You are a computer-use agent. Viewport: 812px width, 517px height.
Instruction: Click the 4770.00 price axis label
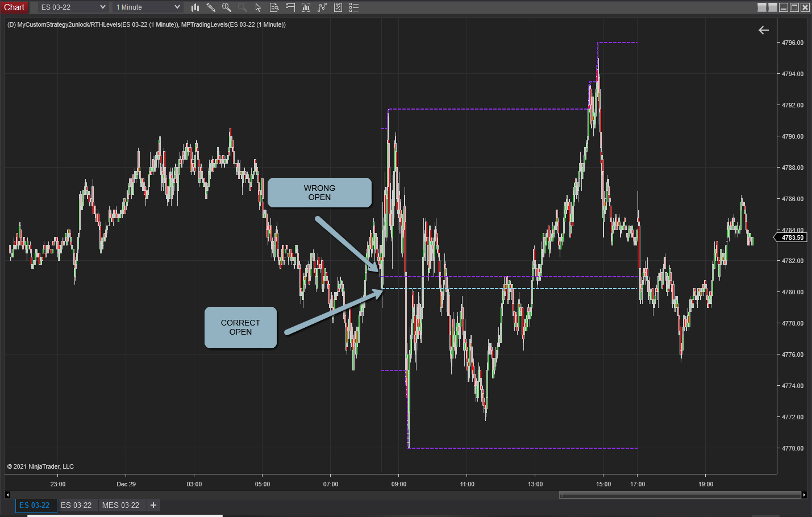(793, 448)
